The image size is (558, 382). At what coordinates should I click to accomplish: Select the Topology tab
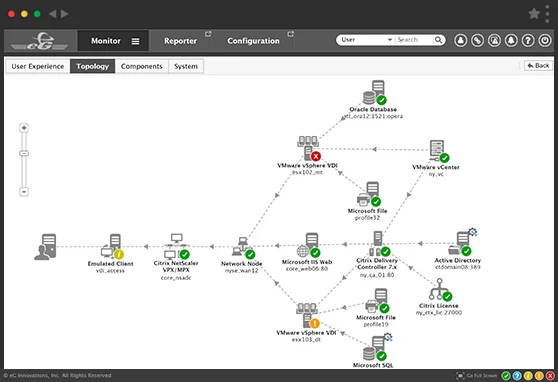pos(93,66)
